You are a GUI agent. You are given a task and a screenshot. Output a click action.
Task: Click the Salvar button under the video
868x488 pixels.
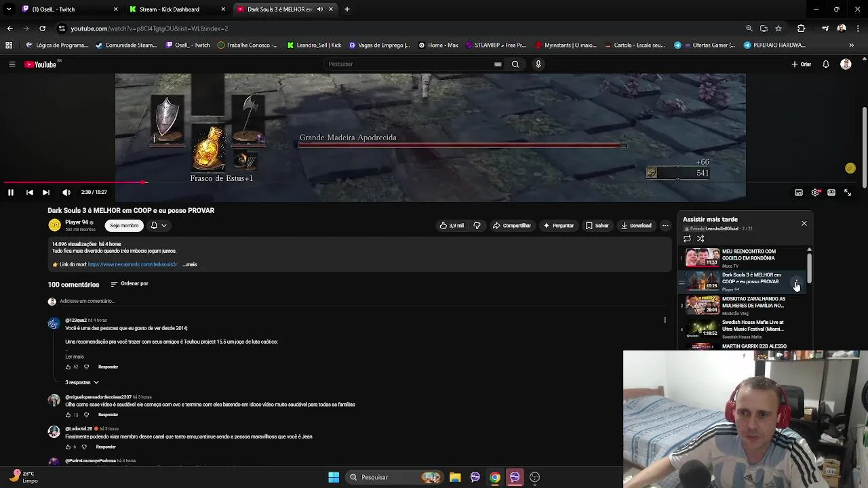click(x=597, y=226)
